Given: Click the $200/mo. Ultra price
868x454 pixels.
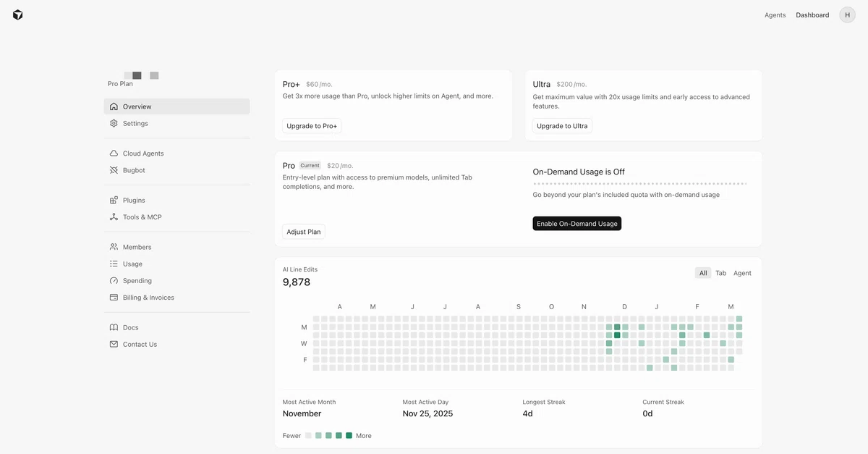Looking at the screenshot, I should 571,85.
